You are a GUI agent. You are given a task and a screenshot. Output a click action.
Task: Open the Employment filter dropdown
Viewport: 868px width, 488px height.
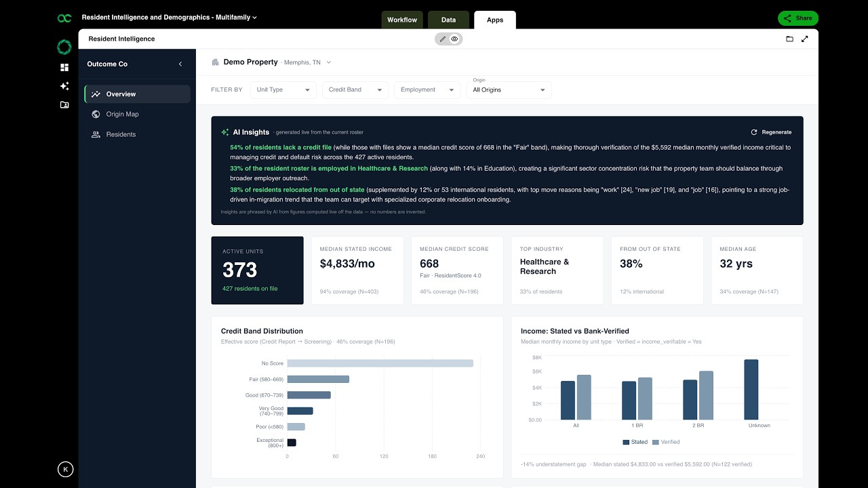pos(427,89)
